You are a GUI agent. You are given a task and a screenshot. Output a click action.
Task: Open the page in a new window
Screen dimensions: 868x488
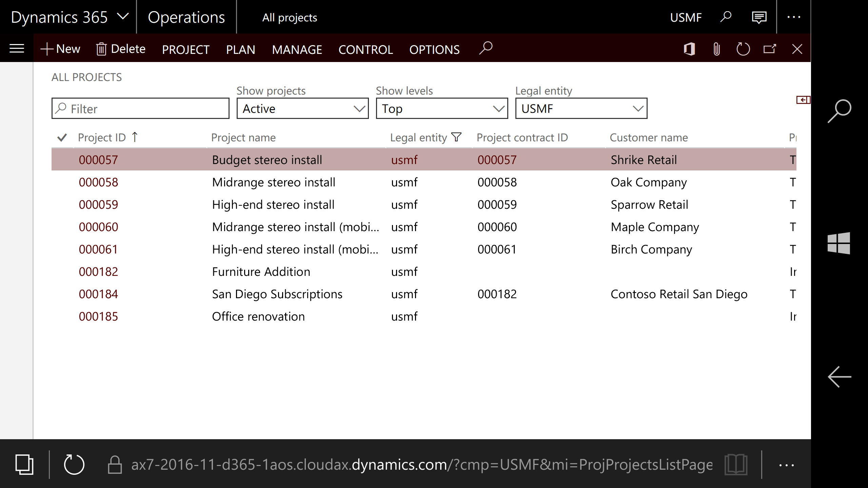pos(770,49)
